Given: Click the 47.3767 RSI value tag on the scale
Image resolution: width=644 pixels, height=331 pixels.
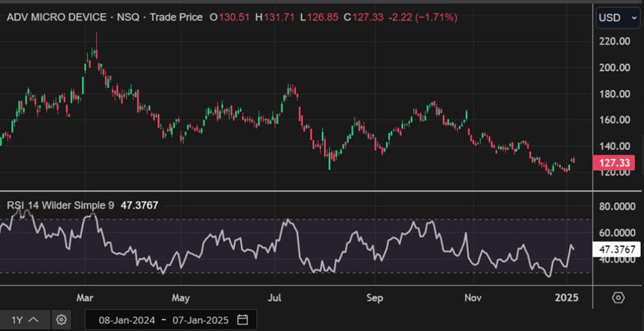Looking at the screenshot, I should click(x=617, y=249).
